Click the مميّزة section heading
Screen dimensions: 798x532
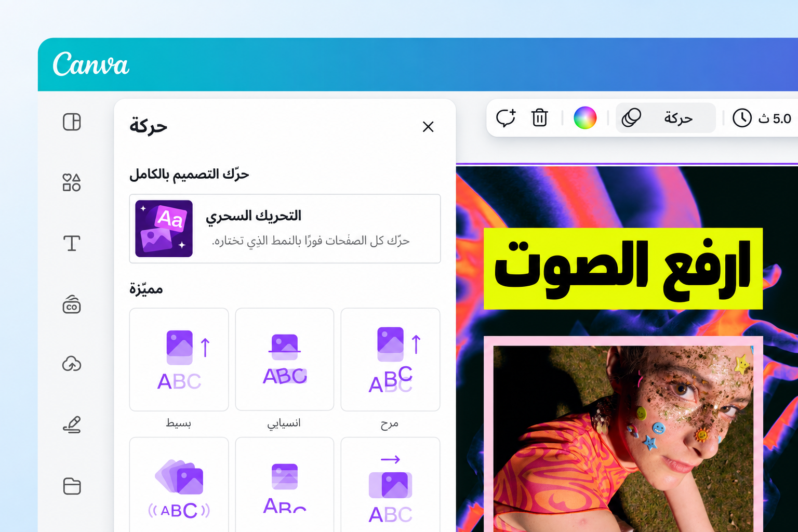coord(146,288)
